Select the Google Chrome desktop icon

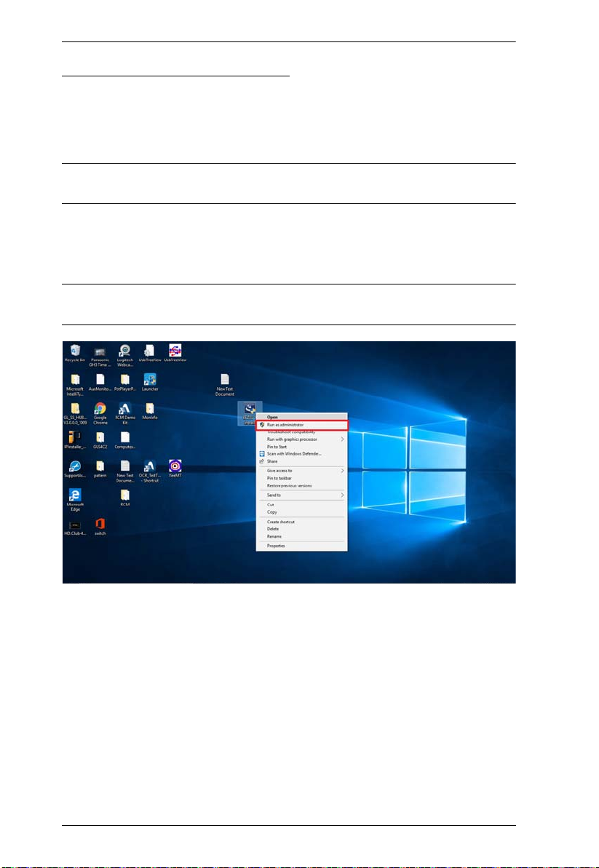click(x=100, y=413)
